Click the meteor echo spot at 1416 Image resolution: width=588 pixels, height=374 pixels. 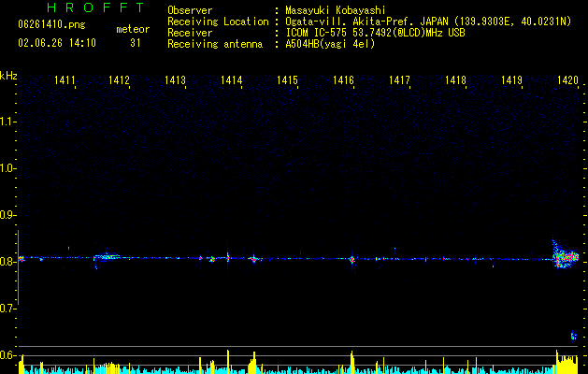point(351,259)
